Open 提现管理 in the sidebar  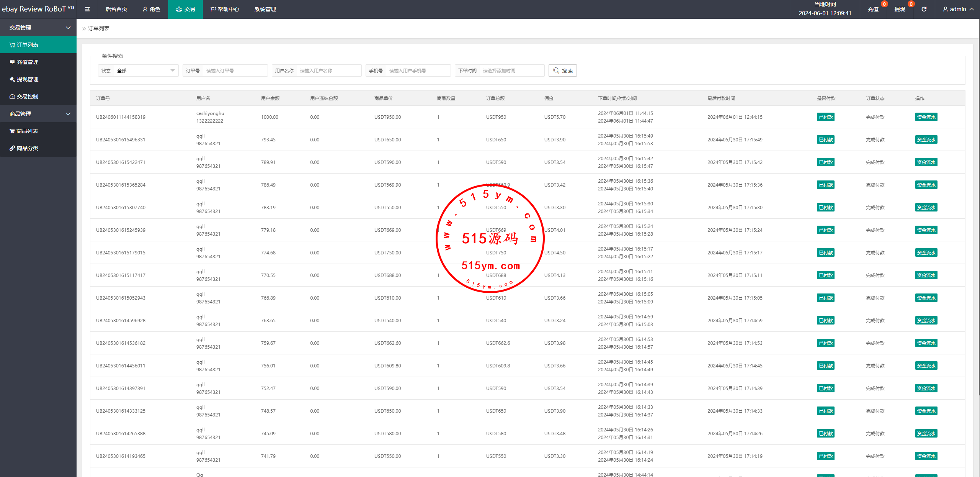pos(27,79)
